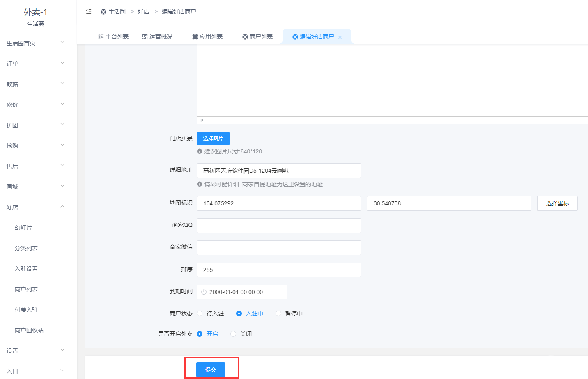Click the 好店 breadcrumb link
Screen dimensions: 588x379
click(x=144, y=11)
